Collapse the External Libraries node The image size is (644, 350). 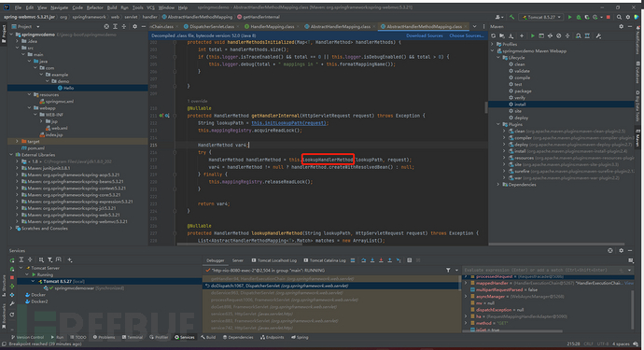pos(11,155)
